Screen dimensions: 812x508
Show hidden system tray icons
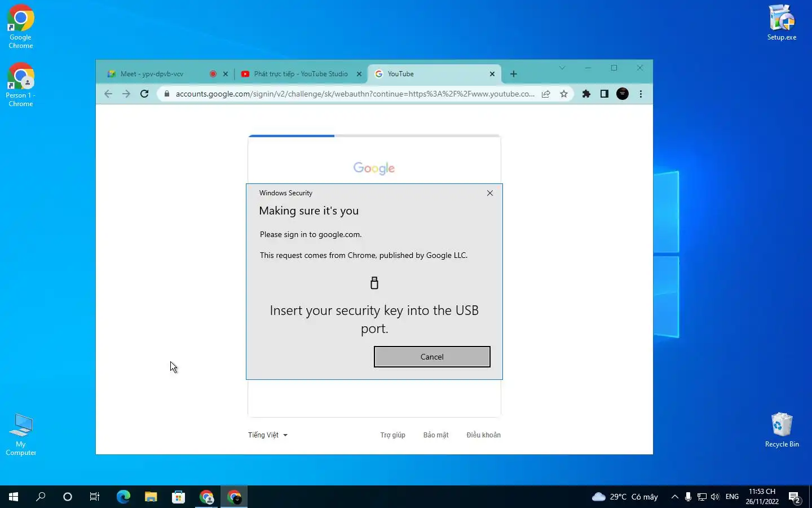pyautogui.click(x=674, y=497)
